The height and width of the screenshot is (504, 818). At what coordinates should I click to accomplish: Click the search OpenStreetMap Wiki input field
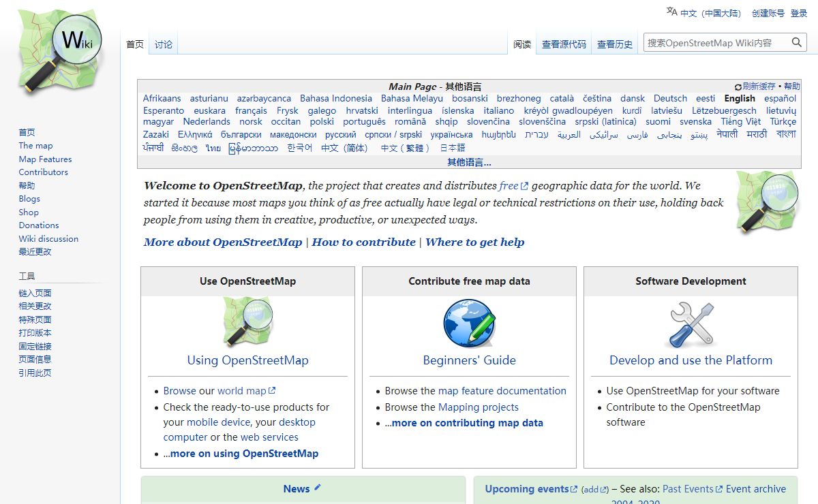(714, 43)
